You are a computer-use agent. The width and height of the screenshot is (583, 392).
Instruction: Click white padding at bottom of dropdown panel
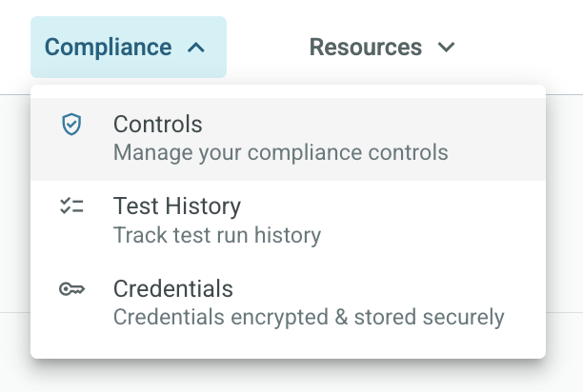pyautogui.click(x=286, y=348)
